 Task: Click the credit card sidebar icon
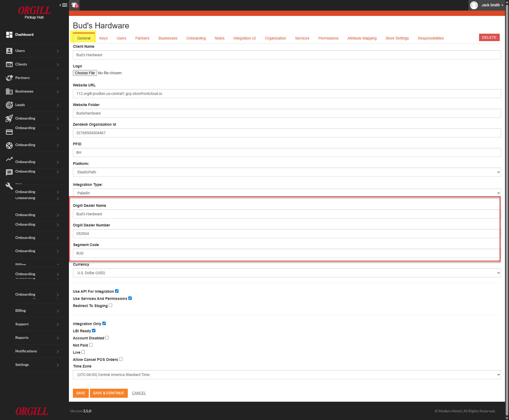[x=9, y=132]
